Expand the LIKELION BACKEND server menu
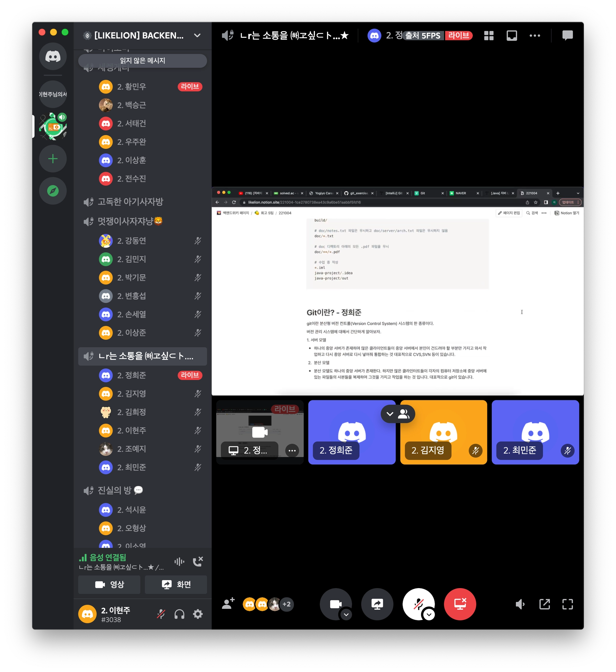 [x=197, y=35]
